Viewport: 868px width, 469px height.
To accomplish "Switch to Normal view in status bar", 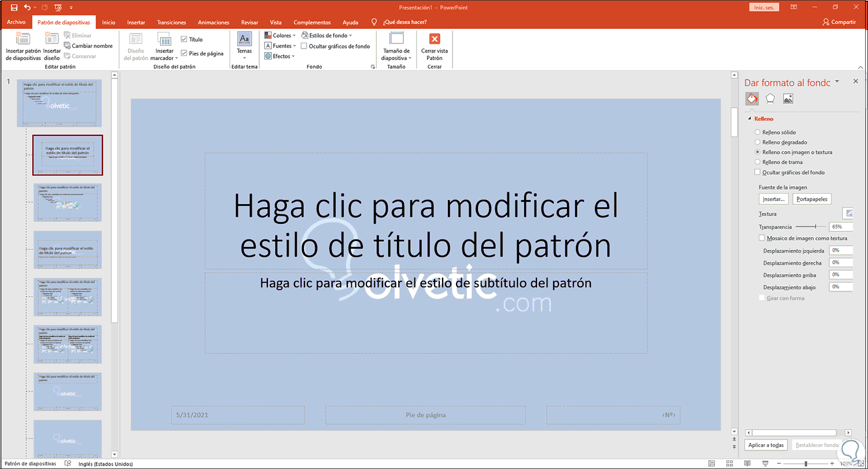I will coord(712,464).
